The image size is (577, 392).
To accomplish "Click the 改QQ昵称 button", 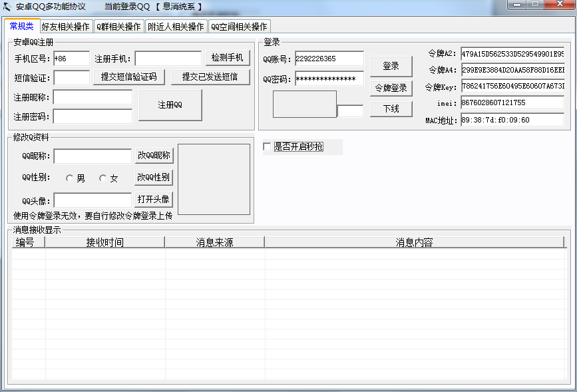I will tap(154, 156).
